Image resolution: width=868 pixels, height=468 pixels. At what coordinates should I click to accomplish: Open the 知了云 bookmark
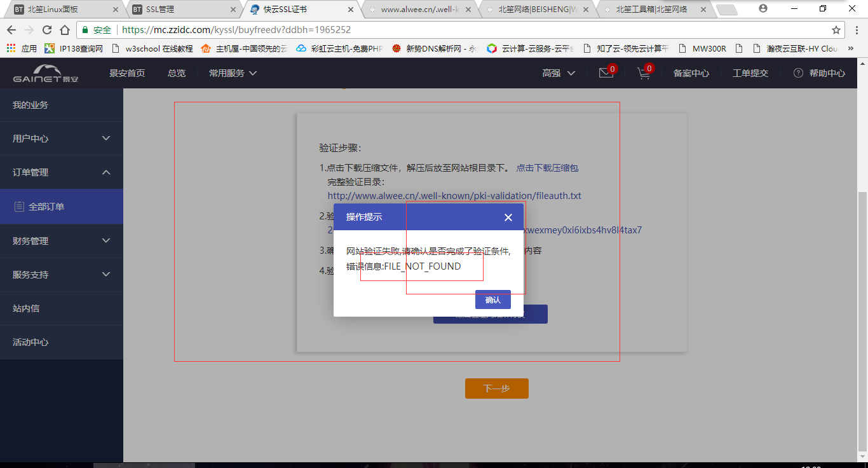coord(625,48)
